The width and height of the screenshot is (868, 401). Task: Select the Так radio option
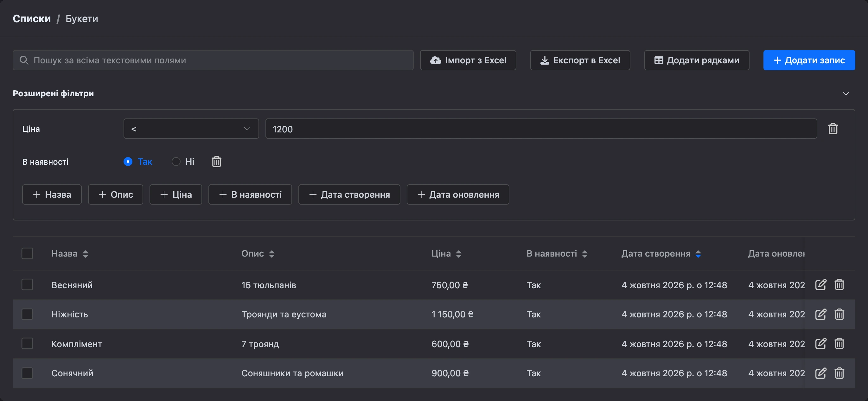point(128,162)
